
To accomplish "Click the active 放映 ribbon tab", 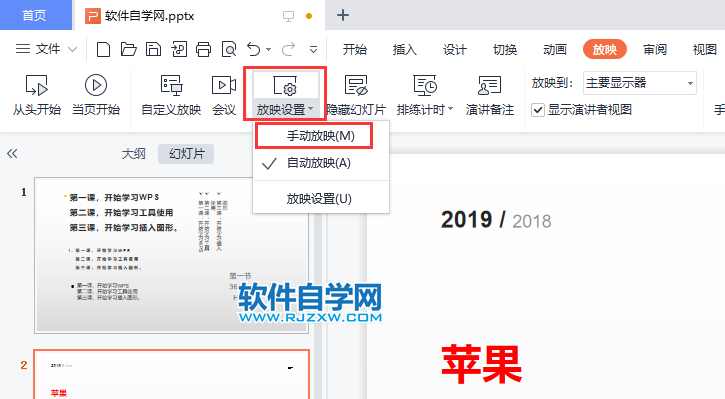I will tap(605, 49).
